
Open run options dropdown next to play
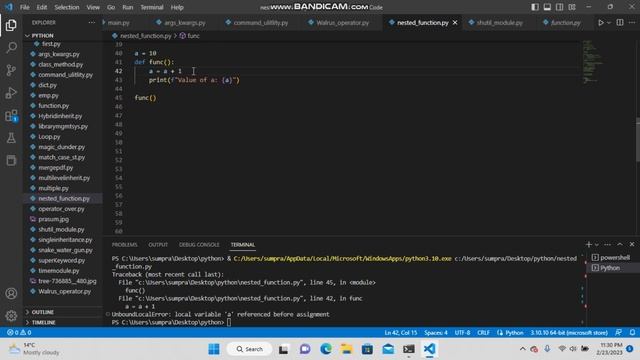point(609,23)
